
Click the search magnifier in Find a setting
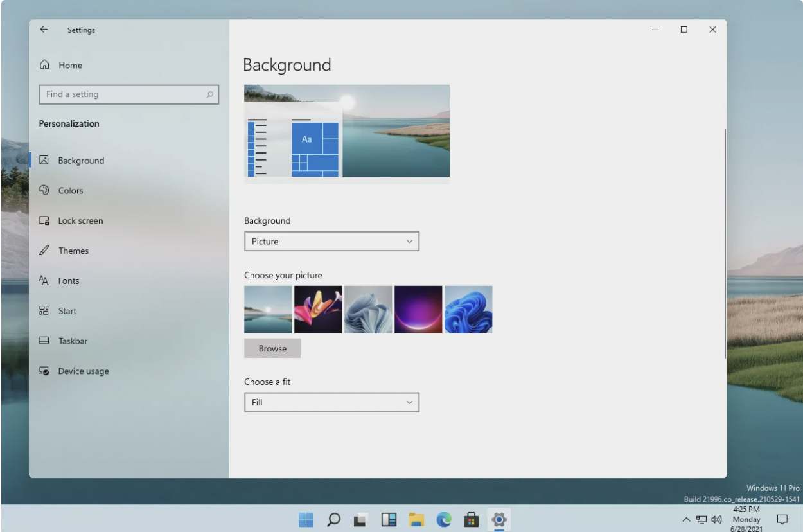coord(209,94)
